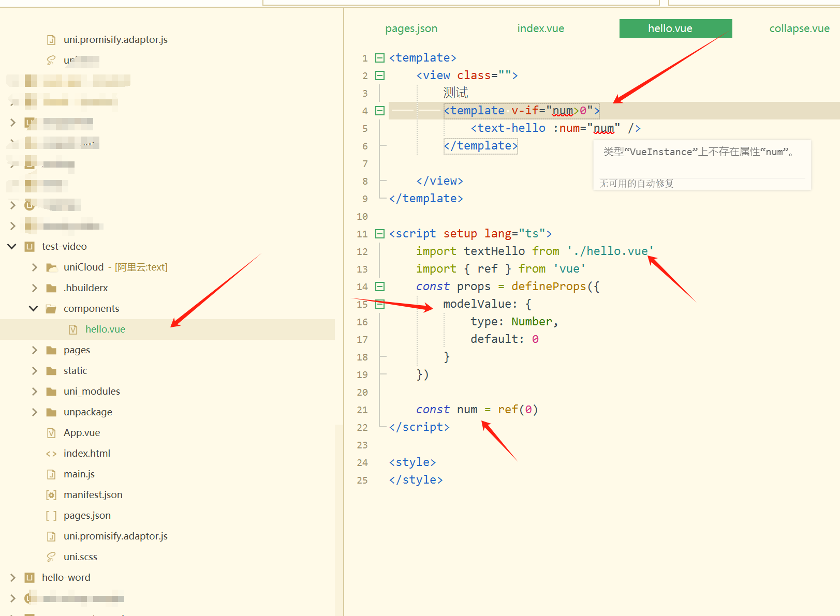Click the uniCloud folder icon
840x616 pixels.
(51, 267)
